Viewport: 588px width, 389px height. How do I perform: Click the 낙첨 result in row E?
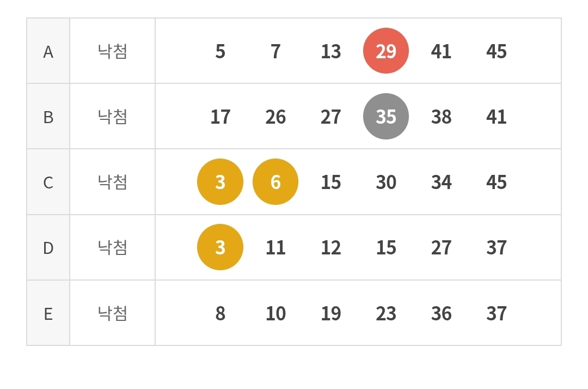click(113, 313)
